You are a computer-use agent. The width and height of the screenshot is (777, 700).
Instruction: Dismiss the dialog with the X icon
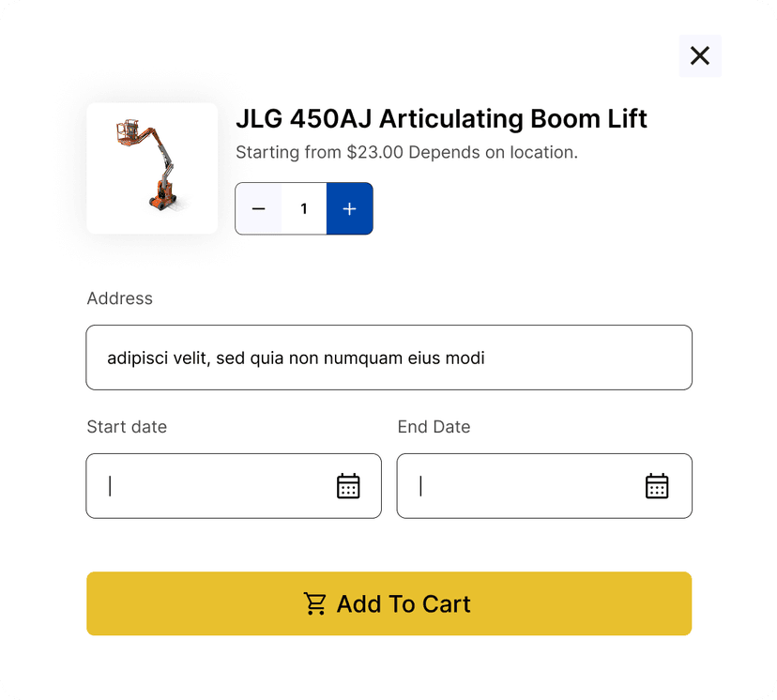(700, 56)
